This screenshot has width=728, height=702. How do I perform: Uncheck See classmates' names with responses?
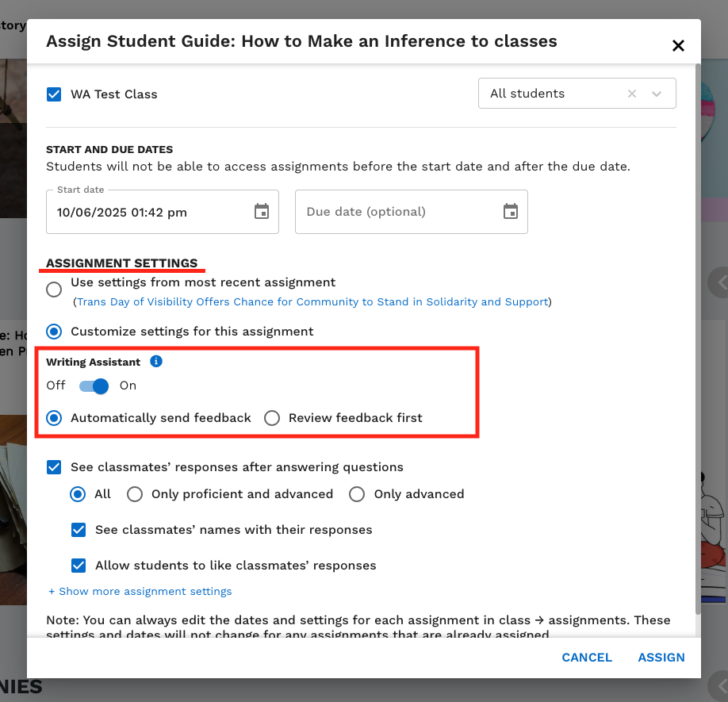coord(79,530)
